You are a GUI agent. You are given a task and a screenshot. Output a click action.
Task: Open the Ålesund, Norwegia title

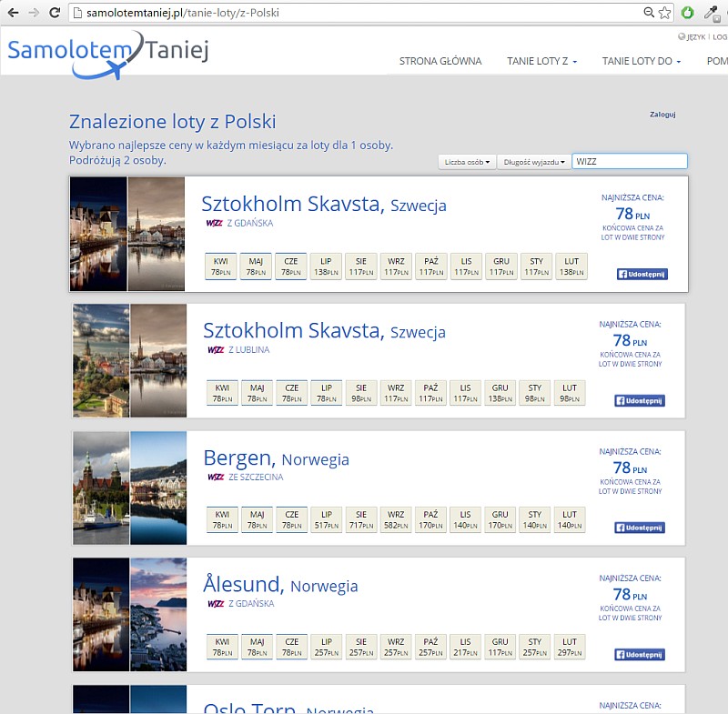pyautogui.click(x=280, y=584)
